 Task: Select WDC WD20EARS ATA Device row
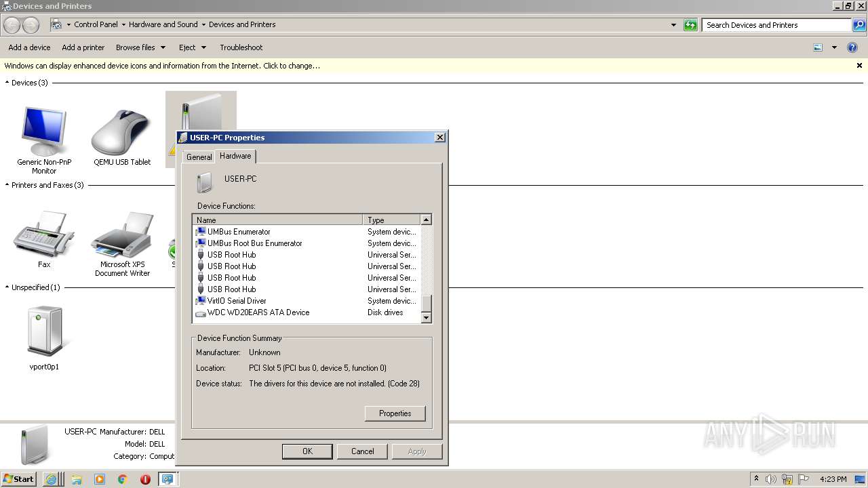(307, 312)
